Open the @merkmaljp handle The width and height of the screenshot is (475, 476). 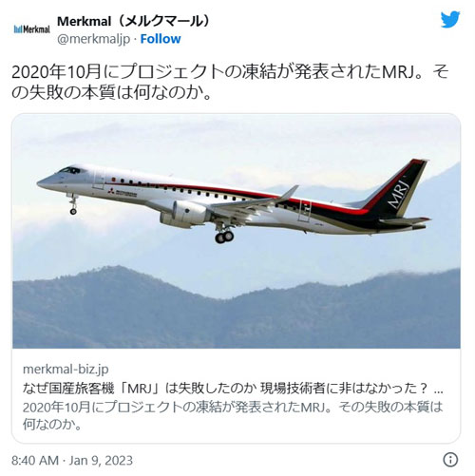(x=94, y=39)
